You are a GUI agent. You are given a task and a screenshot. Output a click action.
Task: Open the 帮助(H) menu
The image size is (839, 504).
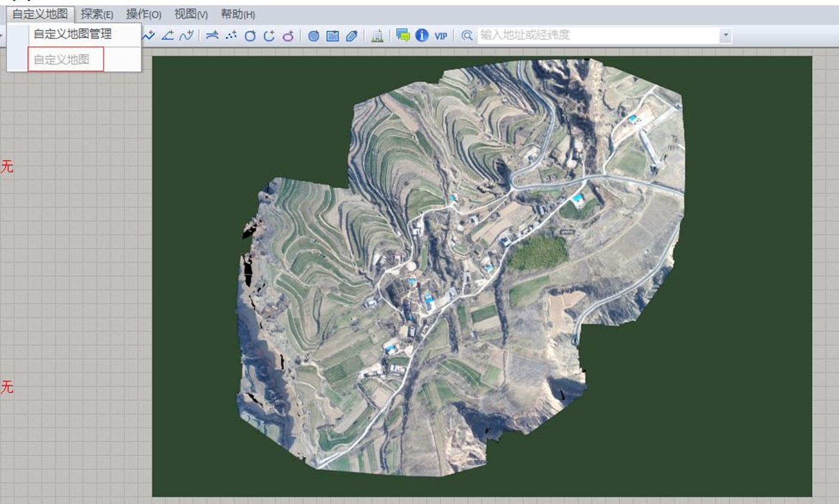238,14
